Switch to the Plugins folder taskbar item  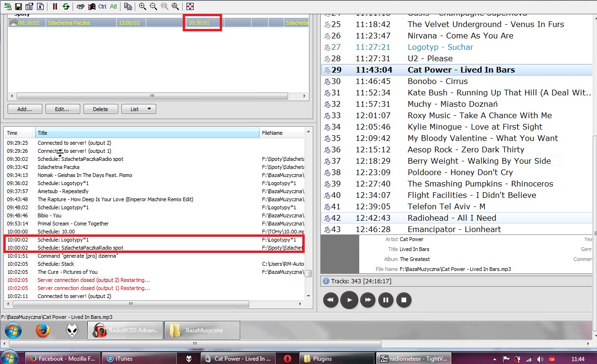337,359
